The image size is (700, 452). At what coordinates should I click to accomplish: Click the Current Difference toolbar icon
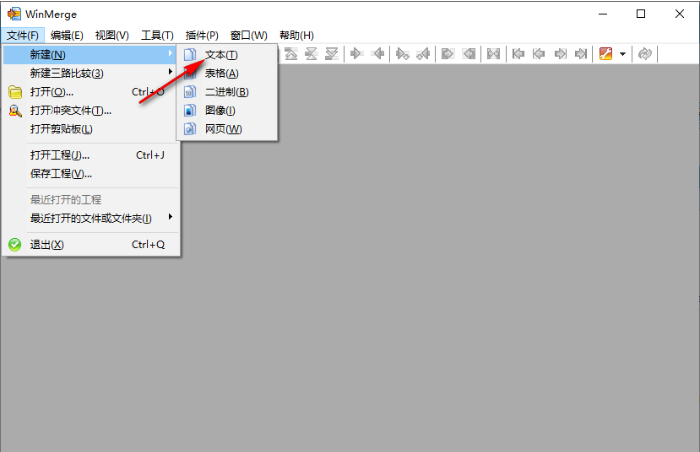pyautogui.click(x=311, y=54)
